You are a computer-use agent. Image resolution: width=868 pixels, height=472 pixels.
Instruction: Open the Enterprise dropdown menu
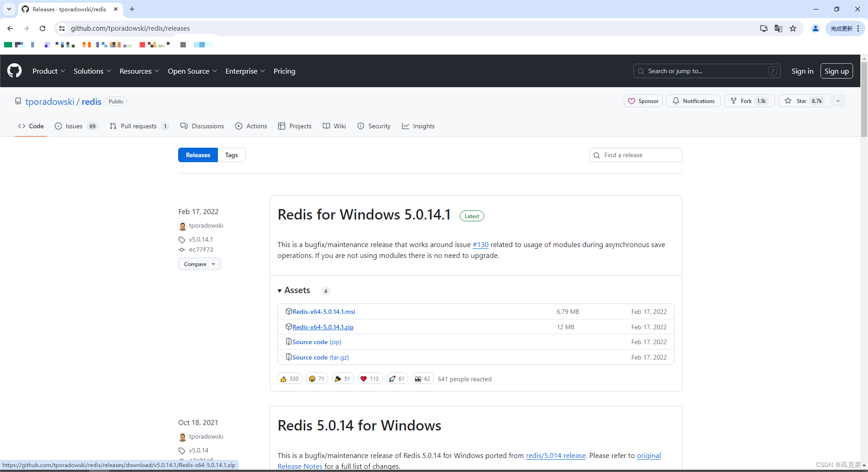click(245, 71)
